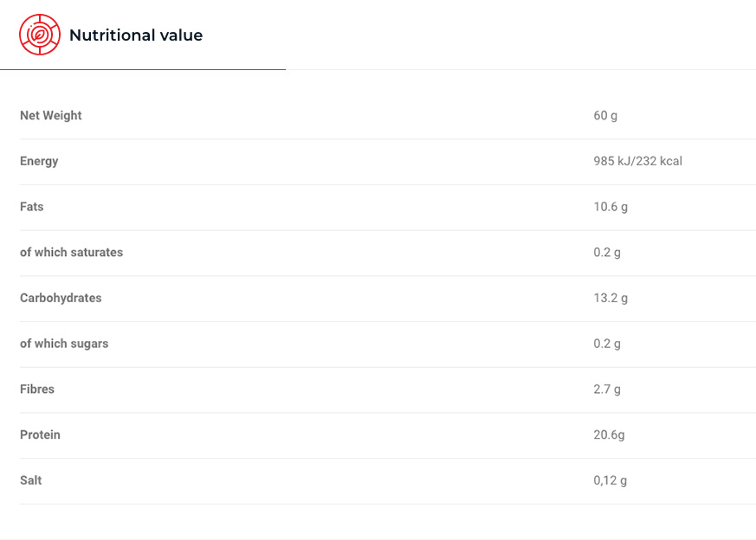Select the Fibres row label
Screen dimensions: 756x540
click(x=37, y=389)
